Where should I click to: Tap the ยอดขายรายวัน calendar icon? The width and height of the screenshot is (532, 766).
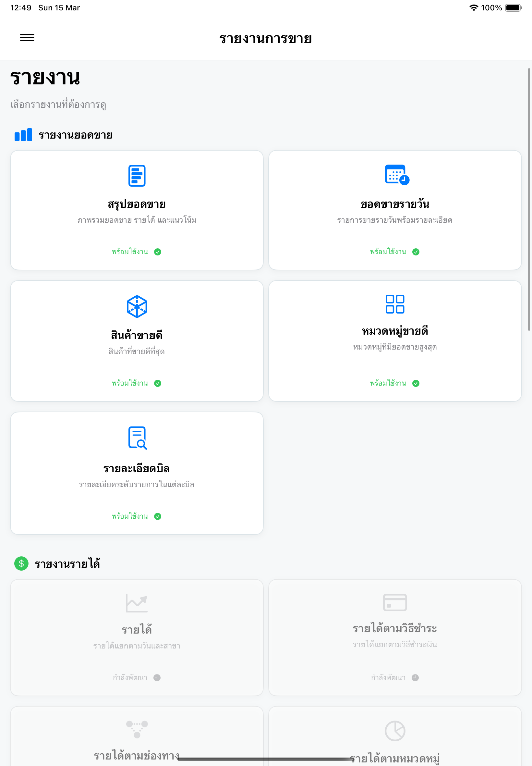[x=397, y=175]
